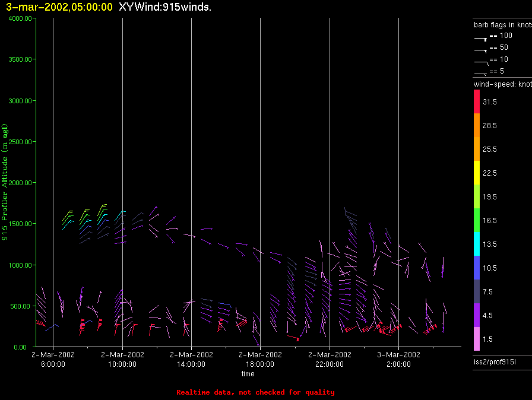Click the 1.5 wind-speed value label

coord(487,339)
